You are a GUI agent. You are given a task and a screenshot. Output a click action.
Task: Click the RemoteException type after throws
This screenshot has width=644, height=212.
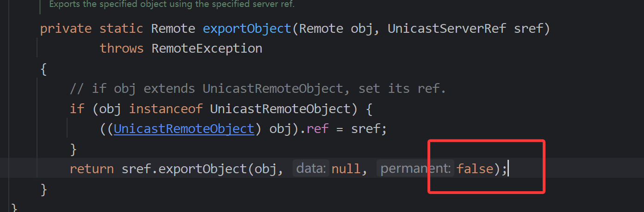207,48
